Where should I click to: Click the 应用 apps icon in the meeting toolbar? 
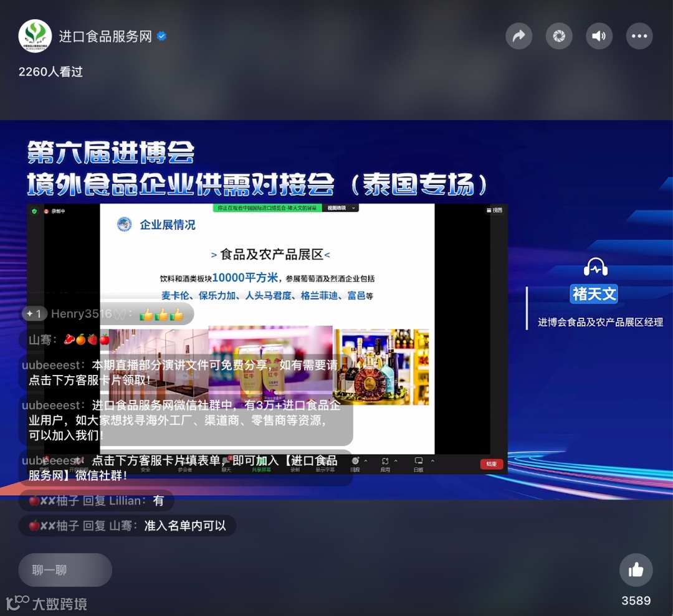point(385,464)
